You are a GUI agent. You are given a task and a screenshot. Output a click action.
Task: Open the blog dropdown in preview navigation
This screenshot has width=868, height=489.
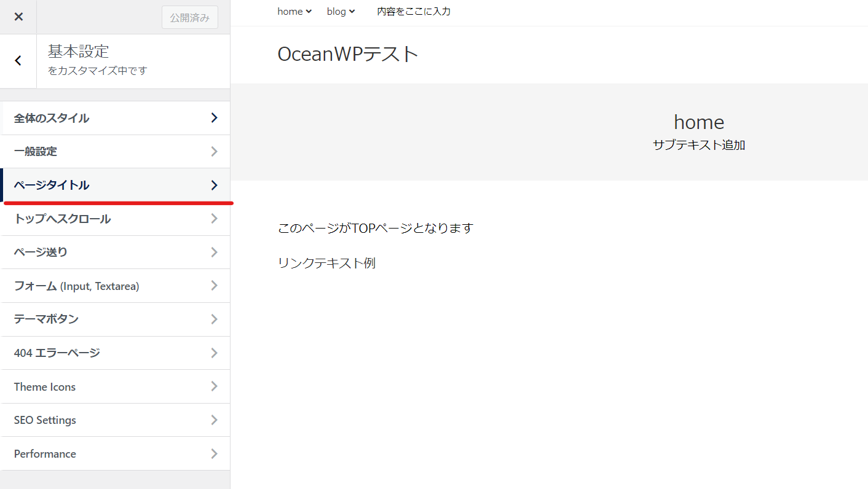pyautogui.click(x=341, y=11)
